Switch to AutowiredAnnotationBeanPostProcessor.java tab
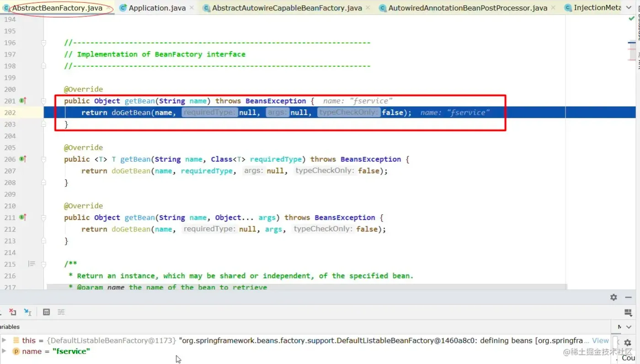The image size is (640, 364). 467,8
